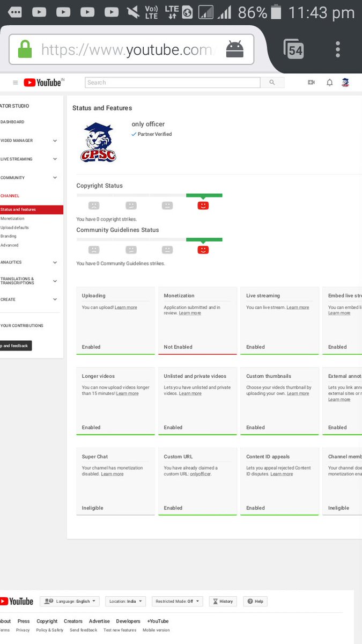Click the onlyofficer custom URL link

tap(201, 474)
